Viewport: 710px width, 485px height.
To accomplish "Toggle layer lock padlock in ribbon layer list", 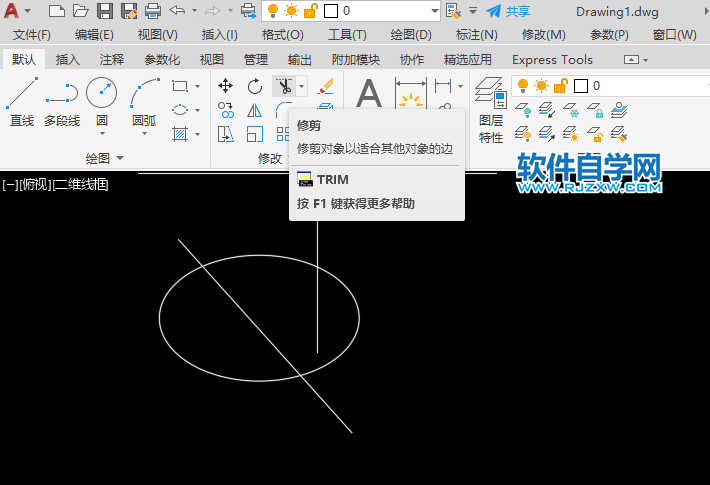I will pos(559,86).
